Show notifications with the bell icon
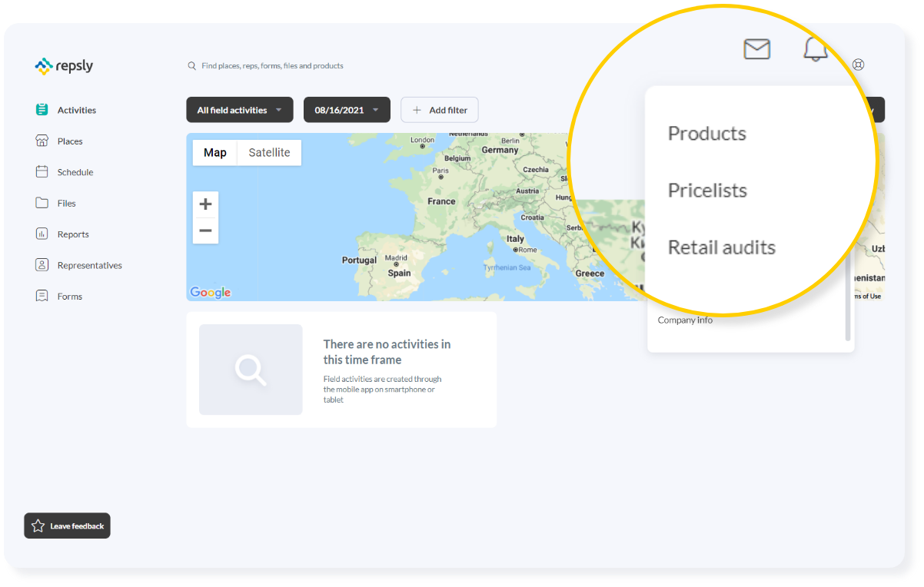The height and width of the screenshot is (587, 924). 816,49
